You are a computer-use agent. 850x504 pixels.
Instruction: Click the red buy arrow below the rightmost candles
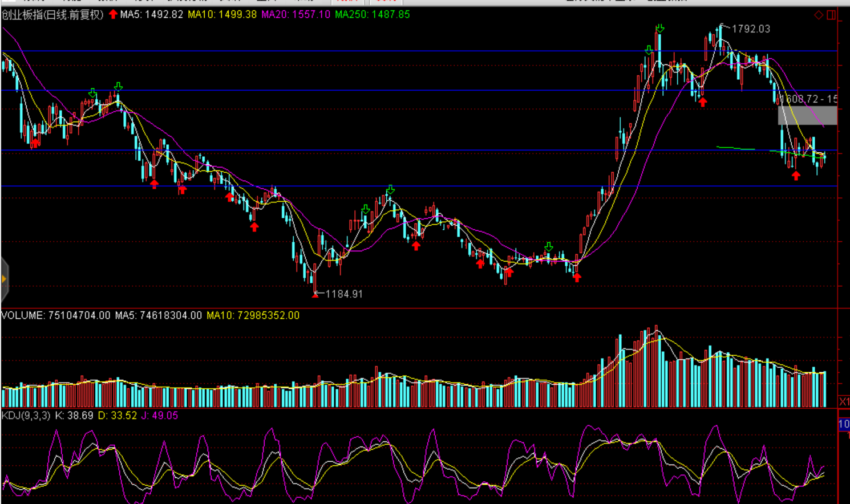(796, 176)
